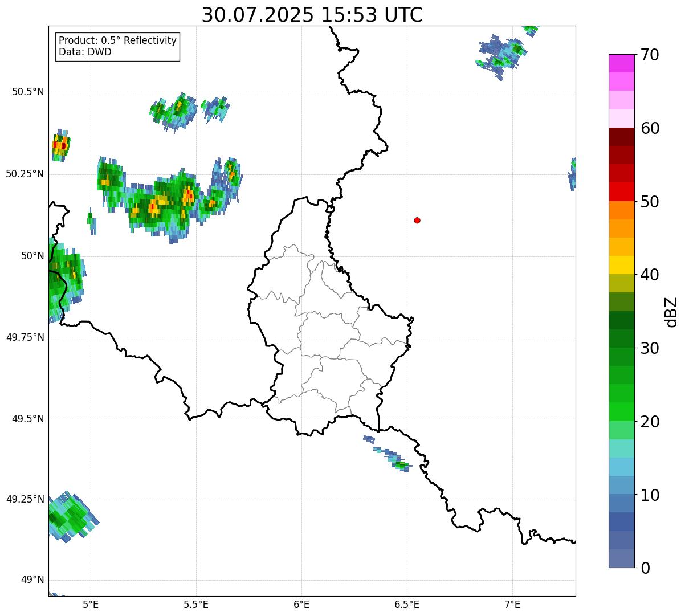
Task: Click the 50.5°N latitude label
Action: click(27, 92)
